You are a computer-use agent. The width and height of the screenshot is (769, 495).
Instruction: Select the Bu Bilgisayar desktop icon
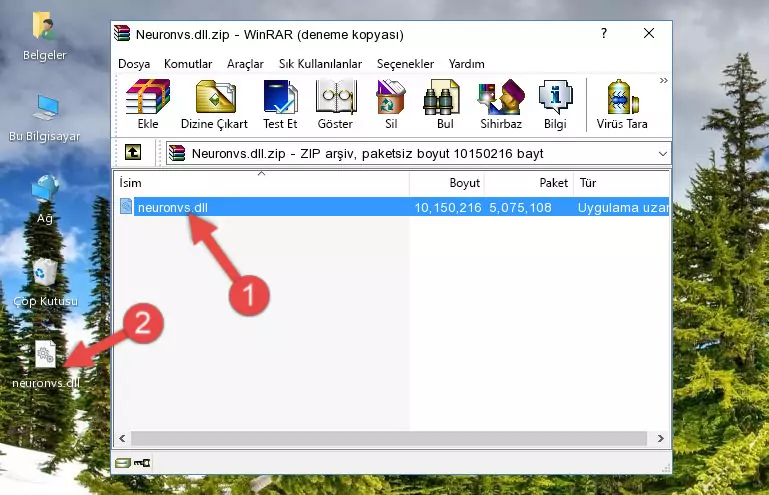[x=44, y=118]
